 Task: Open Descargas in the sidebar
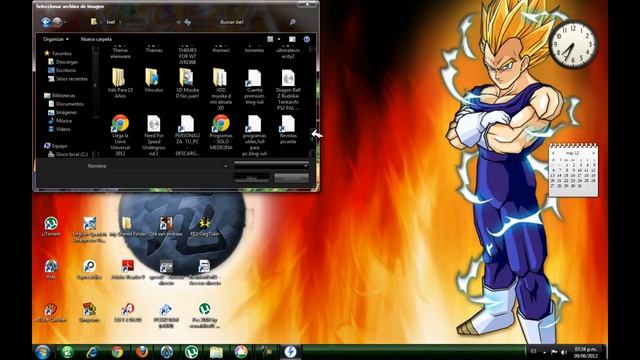coord(63,62)
